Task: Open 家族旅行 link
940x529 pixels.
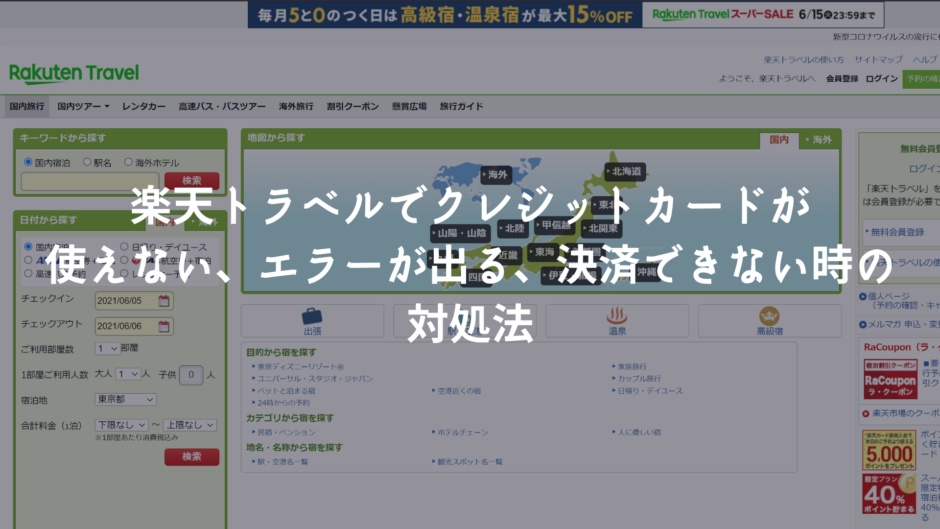Action: tap(631, 366)
